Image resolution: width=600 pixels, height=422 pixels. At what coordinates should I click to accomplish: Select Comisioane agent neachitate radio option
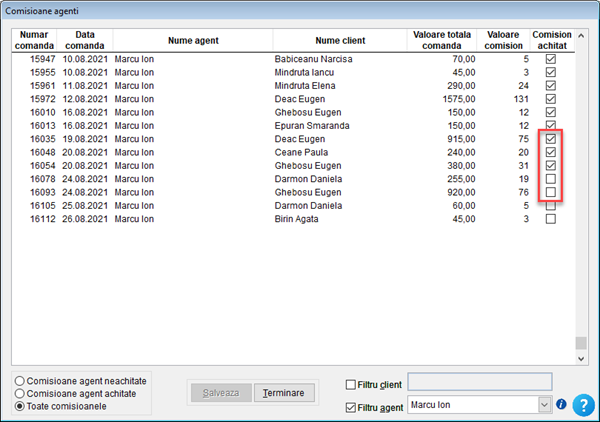coord(21,381)
